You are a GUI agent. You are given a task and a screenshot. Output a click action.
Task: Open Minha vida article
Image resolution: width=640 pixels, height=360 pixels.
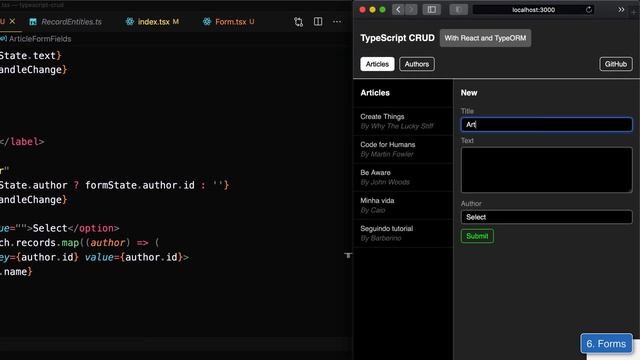pos(403,205)
